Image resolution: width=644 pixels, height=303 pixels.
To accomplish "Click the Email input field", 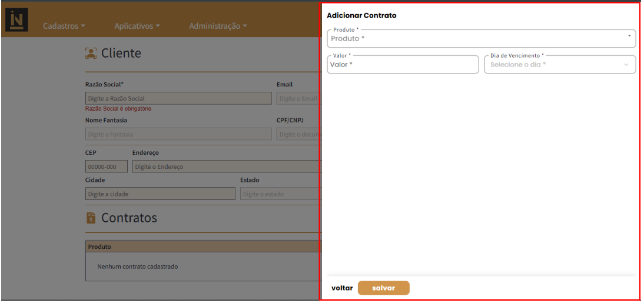I will (x=298, y=98).
